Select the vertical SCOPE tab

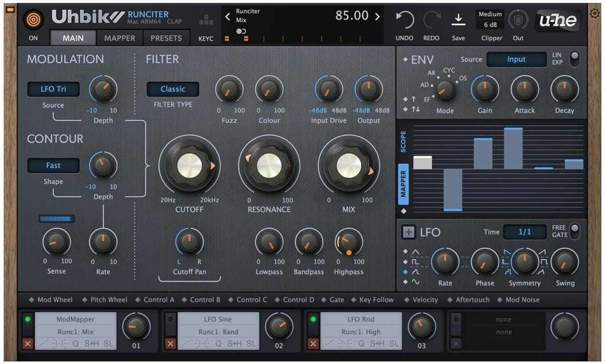(x=403, y=141)
